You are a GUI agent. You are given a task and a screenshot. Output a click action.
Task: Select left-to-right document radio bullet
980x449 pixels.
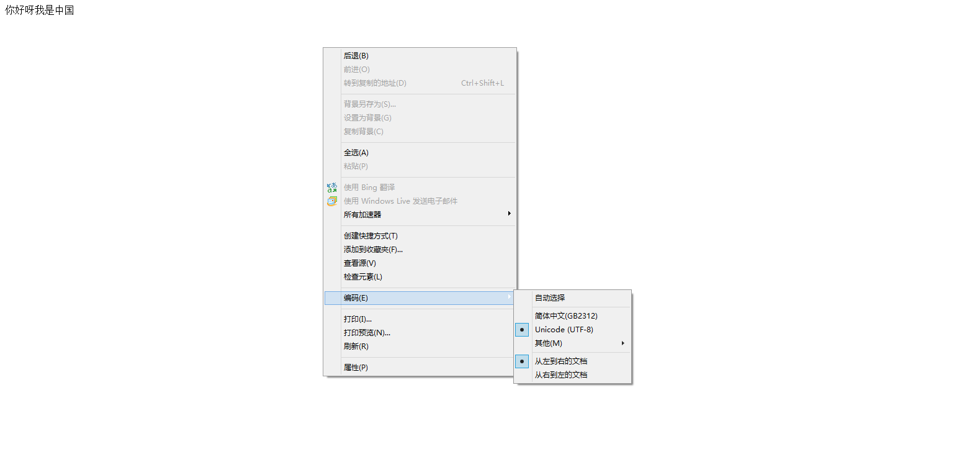tap(522, 361)
